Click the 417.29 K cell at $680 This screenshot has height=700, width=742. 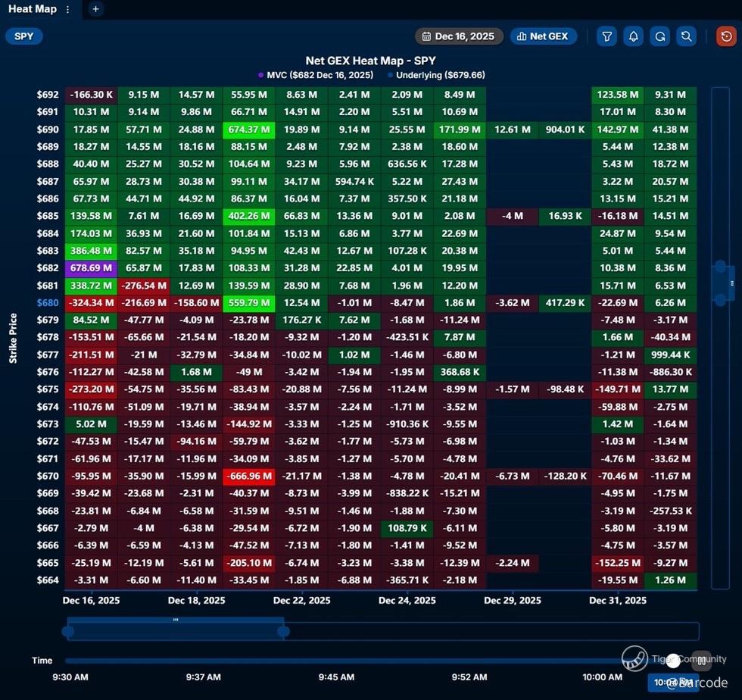click(x=565, y=302)
